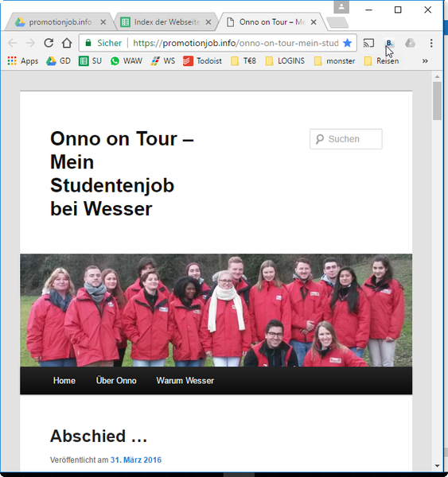Expand the LOGINS bookmark folder
448x477 pixels.
[x=285, y=61]
